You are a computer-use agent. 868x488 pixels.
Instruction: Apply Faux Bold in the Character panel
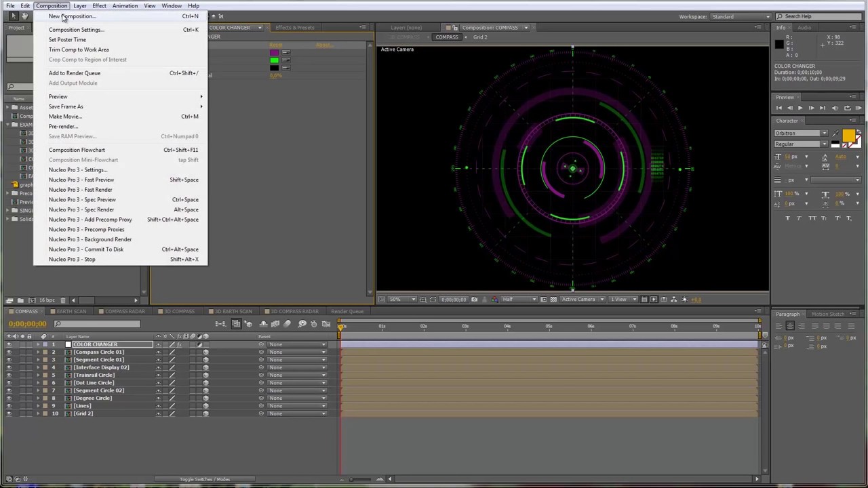788,218
